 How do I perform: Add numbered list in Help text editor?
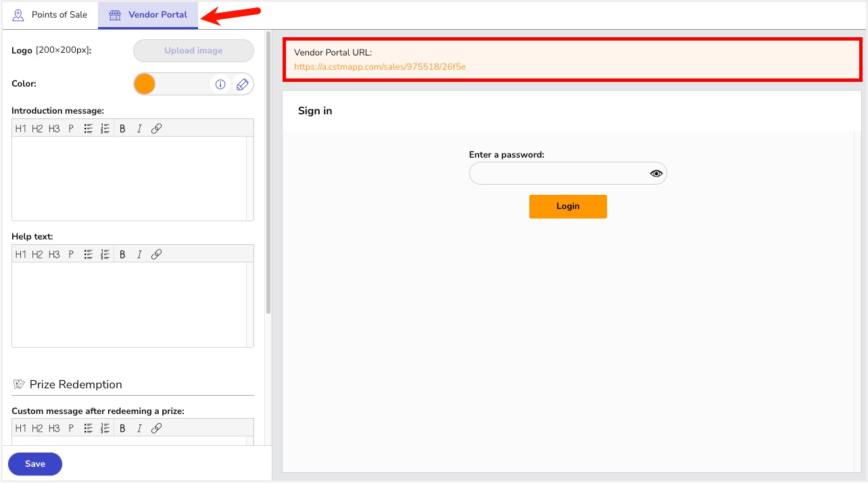coord(105,254)
